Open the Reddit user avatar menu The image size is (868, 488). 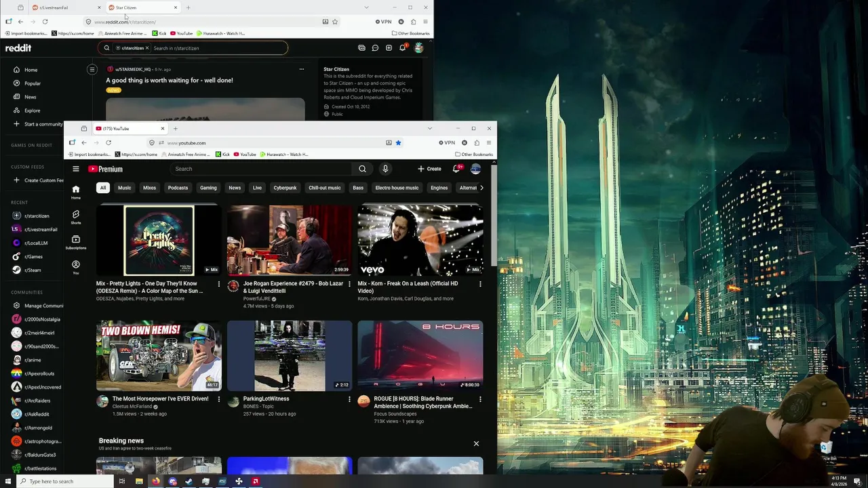[419, 48]
